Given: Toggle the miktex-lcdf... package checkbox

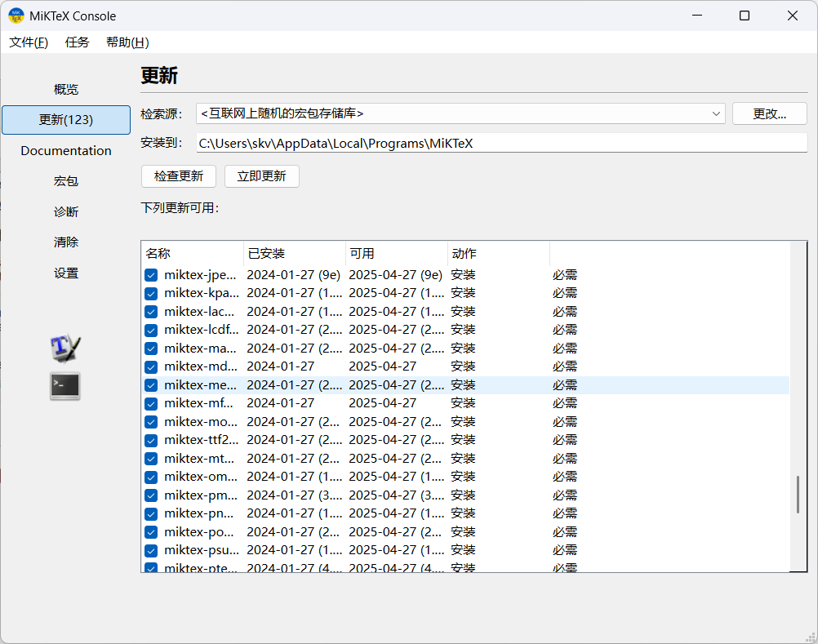Looking at the screenshot, I should 151,330.
